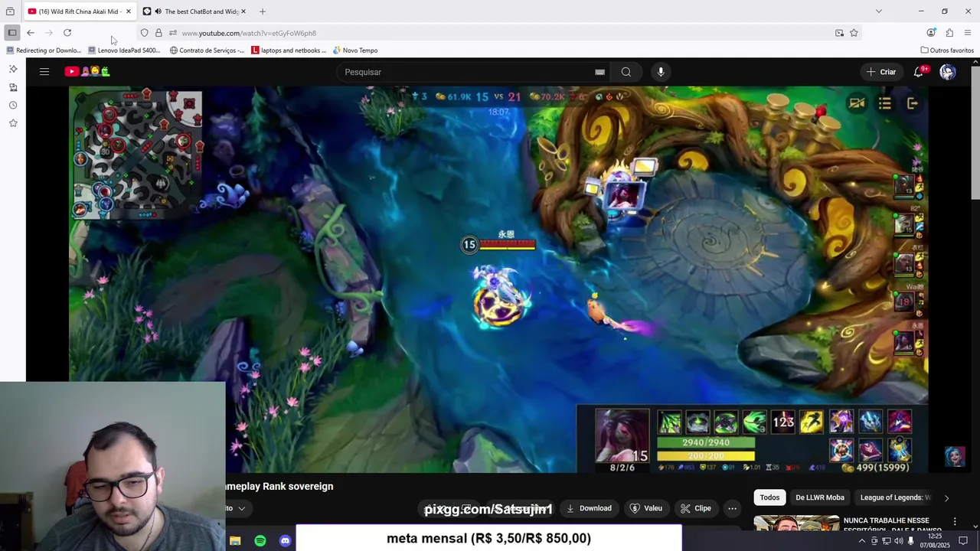The image size is (980, 551).
Task: Show site security padlock info
Action: tap(158, 33)
